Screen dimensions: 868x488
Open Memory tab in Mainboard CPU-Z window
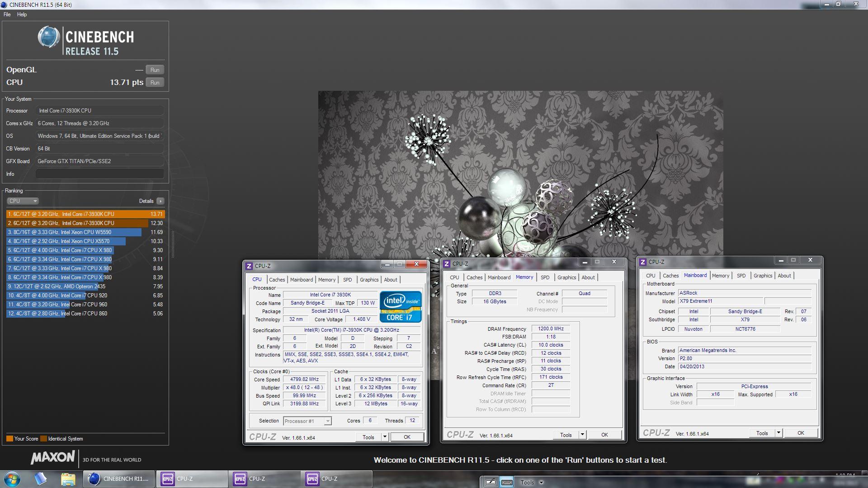721,276
